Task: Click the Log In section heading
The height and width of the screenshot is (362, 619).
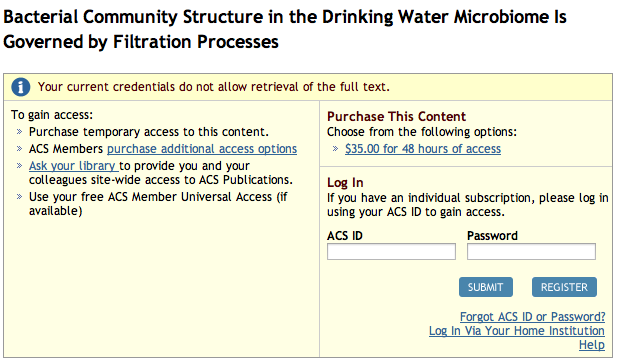Action: [345, 183]
